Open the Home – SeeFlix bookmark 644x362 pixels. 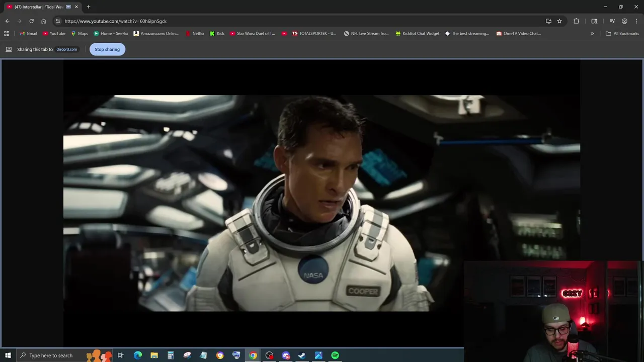(111, 34)
